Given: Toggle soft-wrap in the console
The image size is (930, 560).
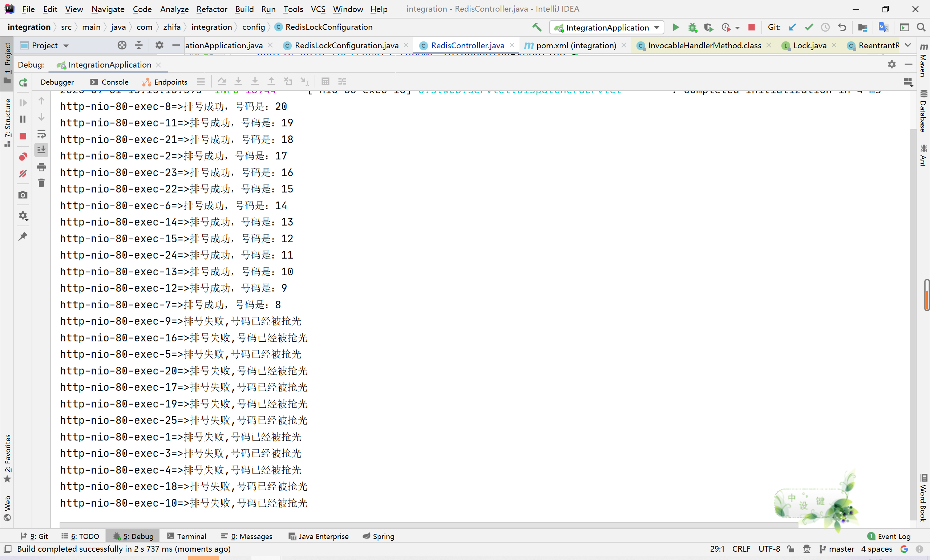Looking at the screenshot, I should 41,134.
